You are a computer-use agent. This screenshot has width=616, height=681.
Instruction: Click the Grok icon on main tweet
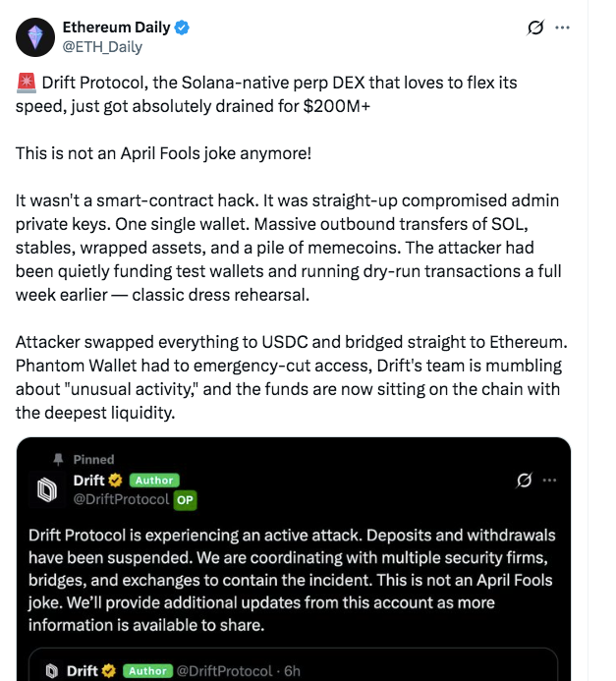(535, 28)
